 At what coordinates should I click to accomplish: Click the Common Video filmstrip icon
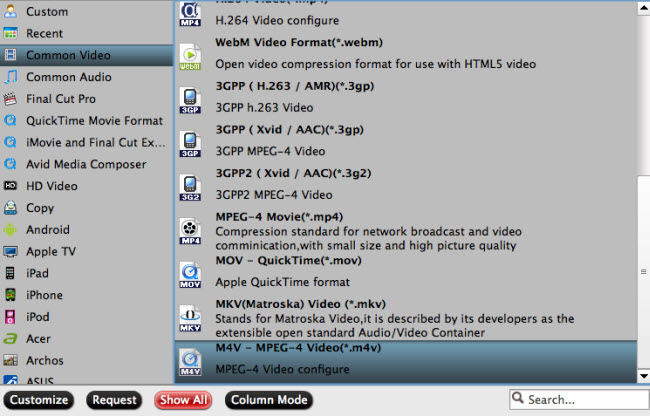pyautogui.click(x=10, y=55)
